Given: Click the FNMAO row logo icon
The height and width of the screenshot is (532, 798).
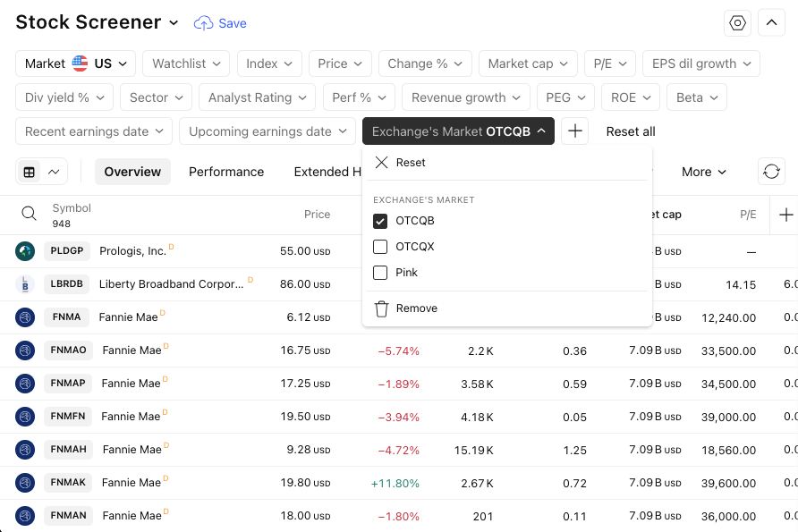Looking at the screenshot, I should [x=25, y=350].
